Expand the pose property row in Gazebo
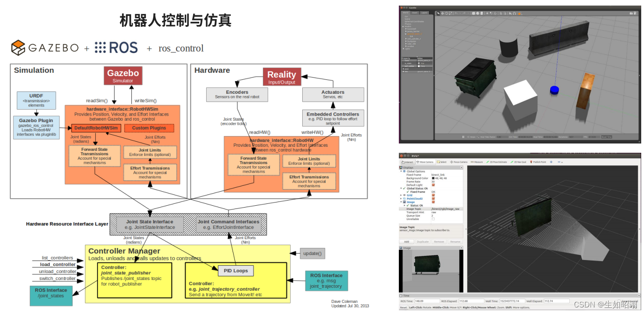This screenshot has width=644, height=313. [x=403, y=69]
